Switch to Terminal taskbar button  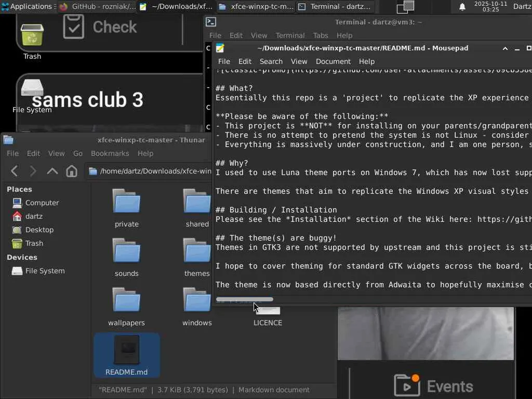(335, 6)
